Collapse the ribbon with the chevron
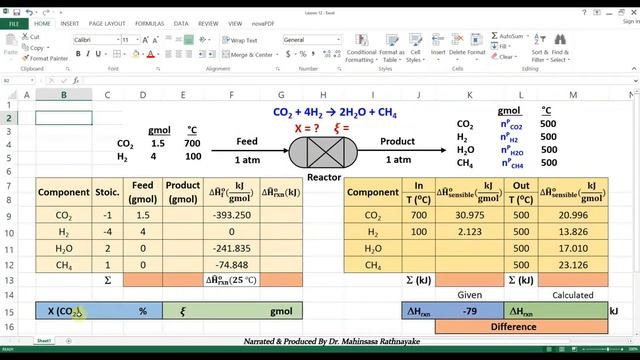 pos(633,69)
